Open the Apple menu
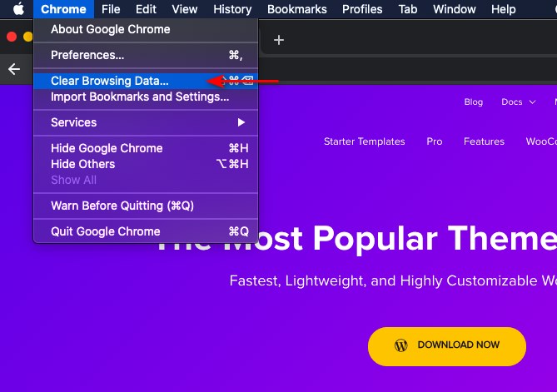 coord(18,9)
